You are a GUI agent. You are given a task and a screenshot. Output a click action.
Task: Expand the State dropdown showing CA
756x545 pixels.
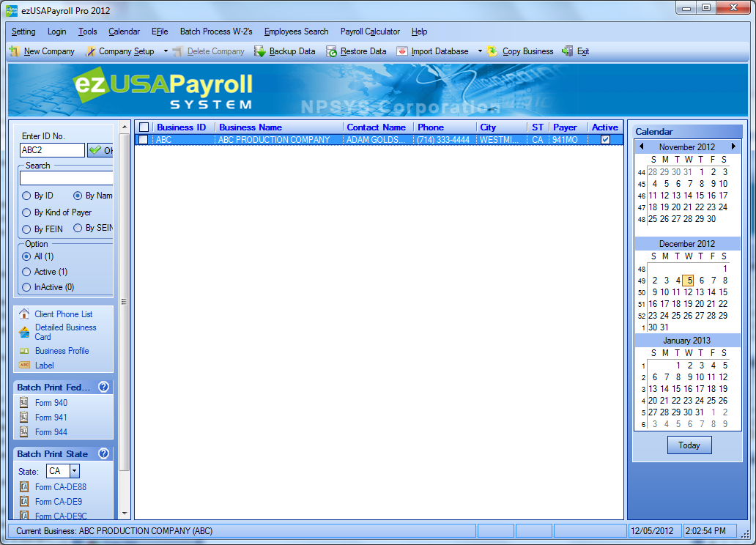(74, 472)
